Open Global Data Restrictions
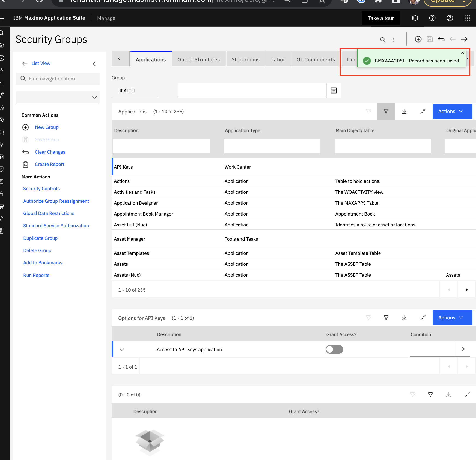 49,213
